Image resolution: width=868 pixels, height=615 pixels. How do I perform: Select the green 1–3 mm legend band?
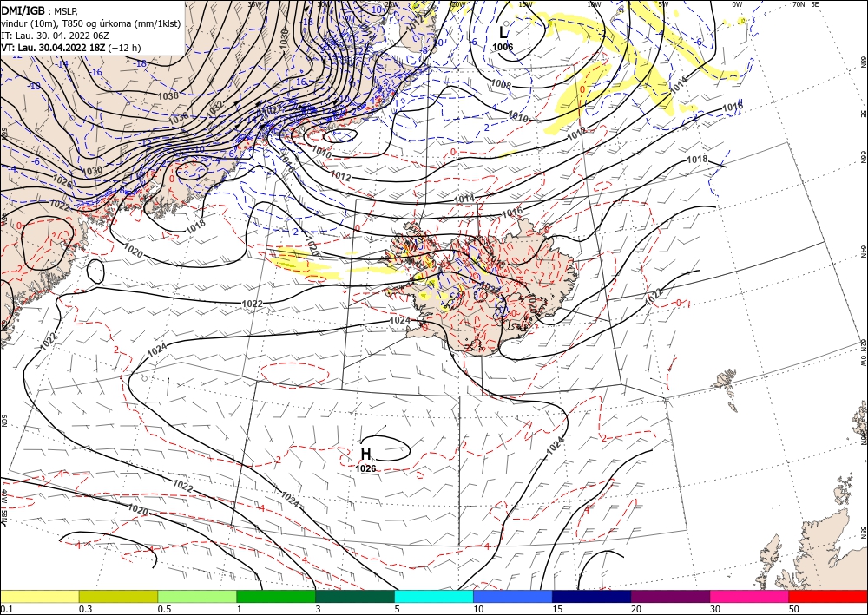(x=276, y=596)
